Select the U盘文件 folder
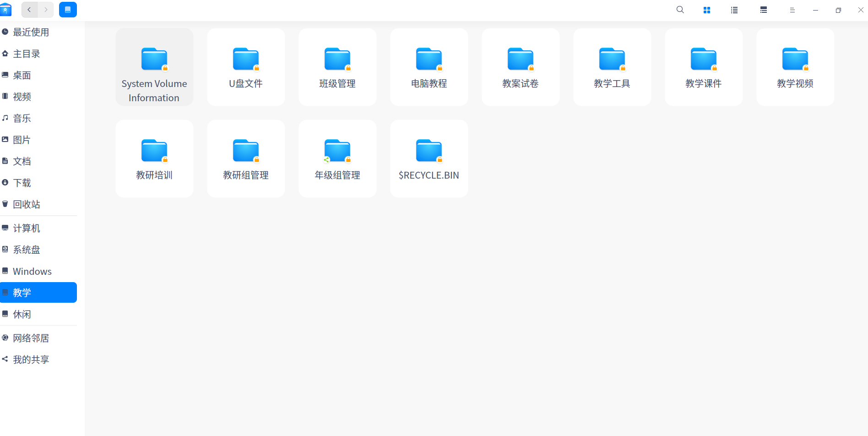 point(246,67)
